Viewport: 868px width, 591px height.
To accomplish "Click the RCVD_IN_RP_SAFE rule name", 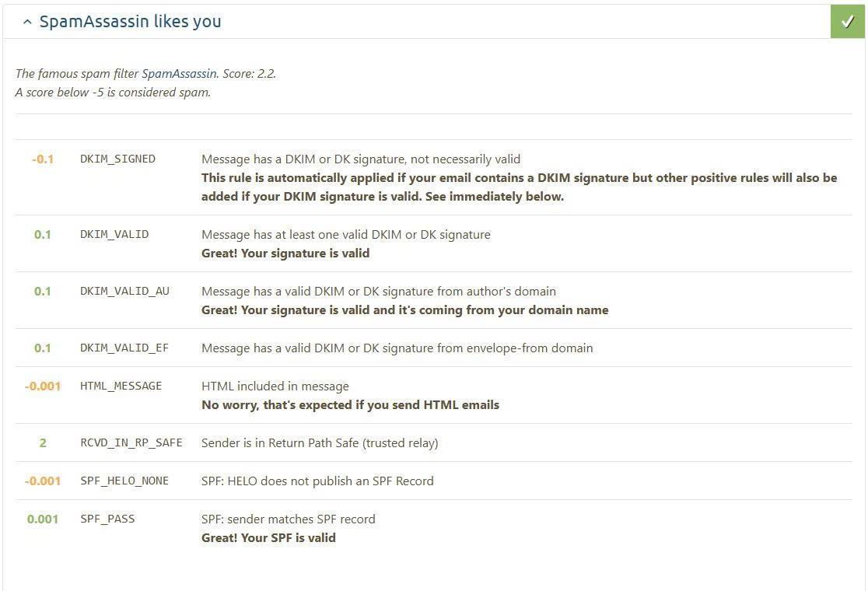I will [131, 442].
